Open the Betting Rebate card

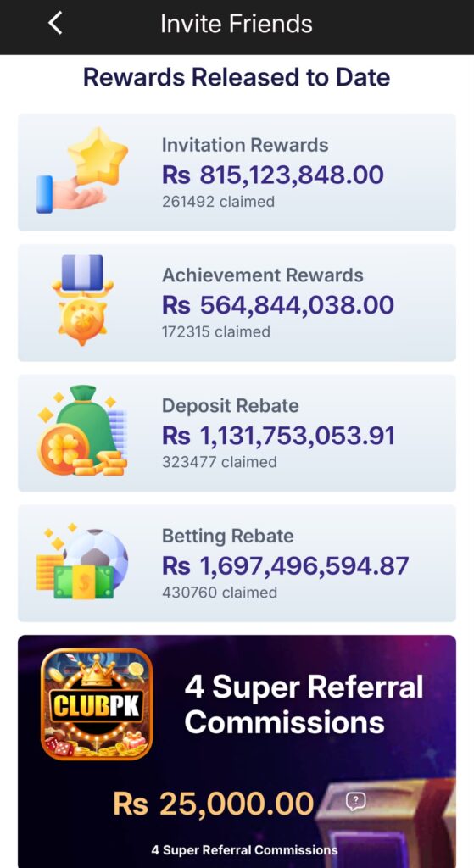click(237, 563)
